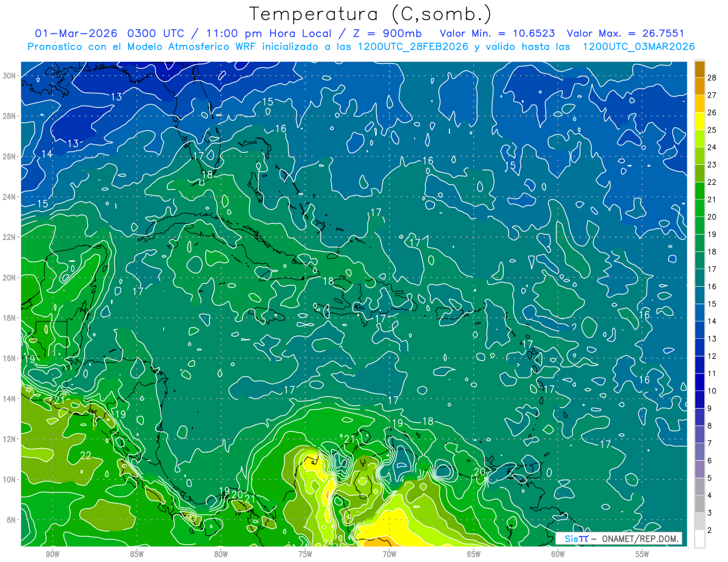Select the date text "01-Mar-2026"
The width and height of the screenshot is (728, 562).
coord(77,33)
